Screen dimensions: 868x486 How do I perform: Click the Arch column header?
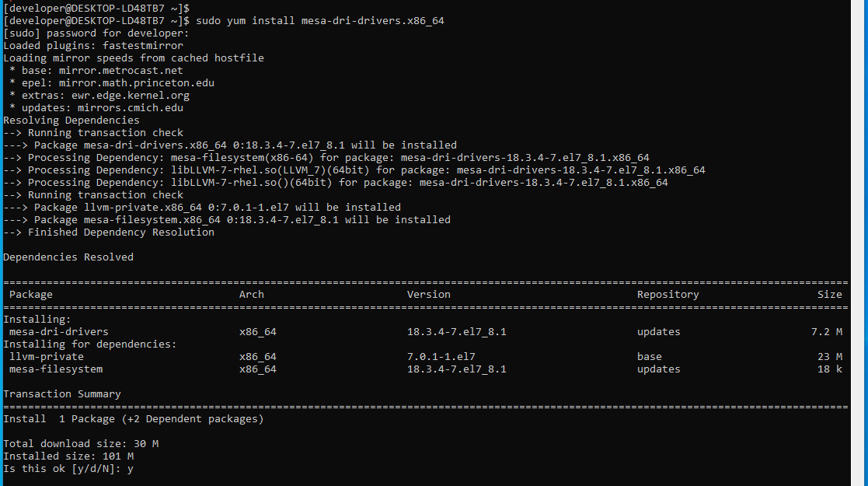click(252, 294)
